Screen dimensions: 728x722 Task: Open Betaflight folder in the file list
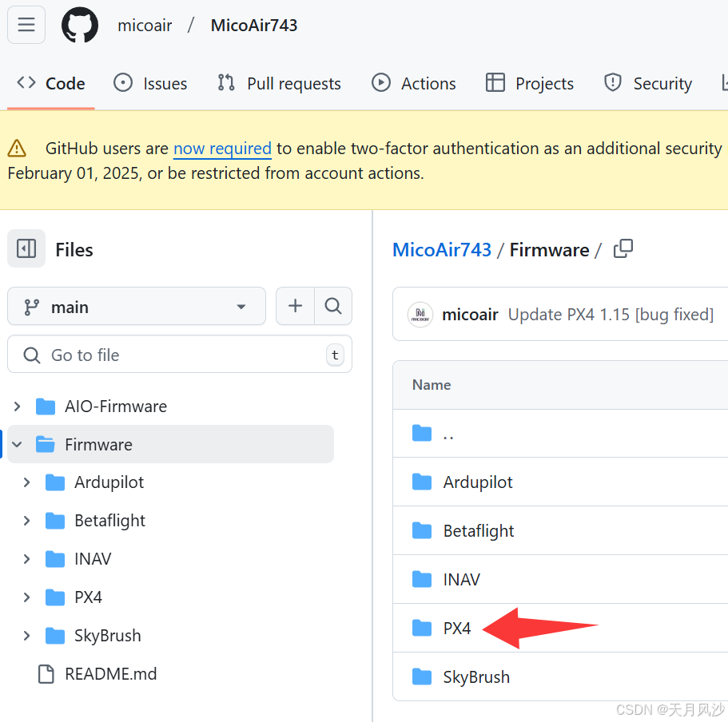(x=479, y=531)
